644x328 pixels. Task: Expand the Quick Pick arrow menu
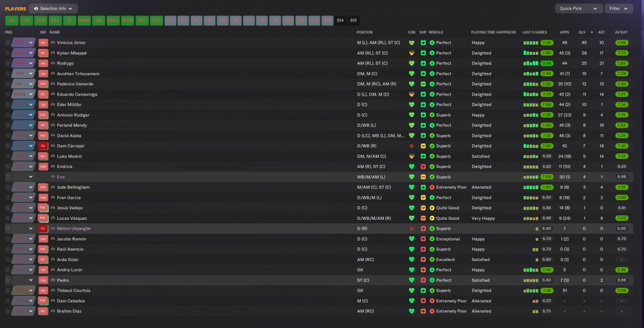pos(595,9)
